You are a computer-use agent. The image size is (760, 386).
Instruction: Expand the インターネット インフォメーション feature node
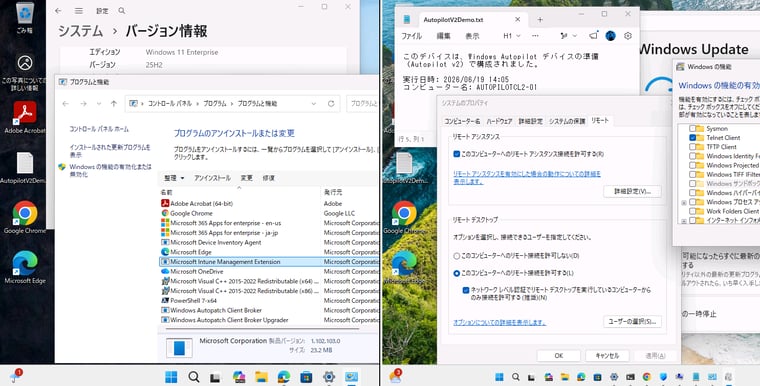click(684, 221)
